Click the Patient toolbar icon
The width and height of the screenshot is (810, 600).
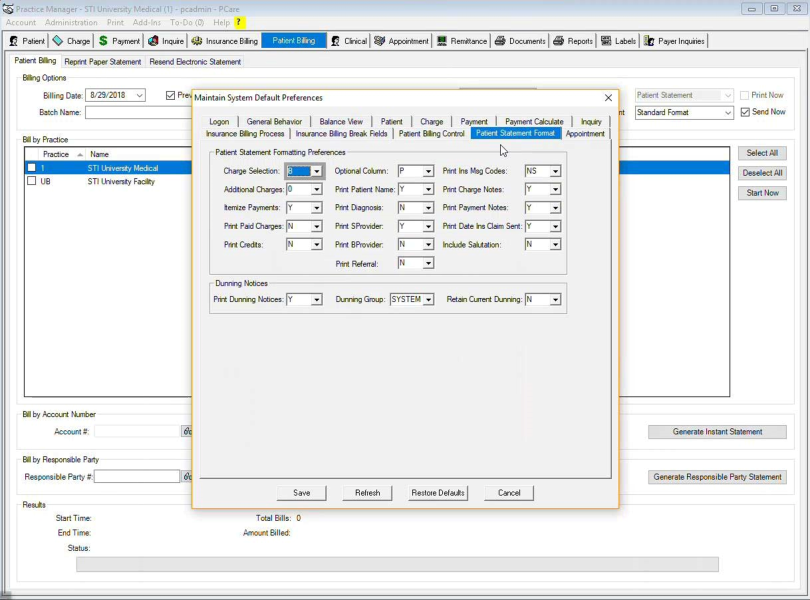pyautogui.click(x=13, y=41)
